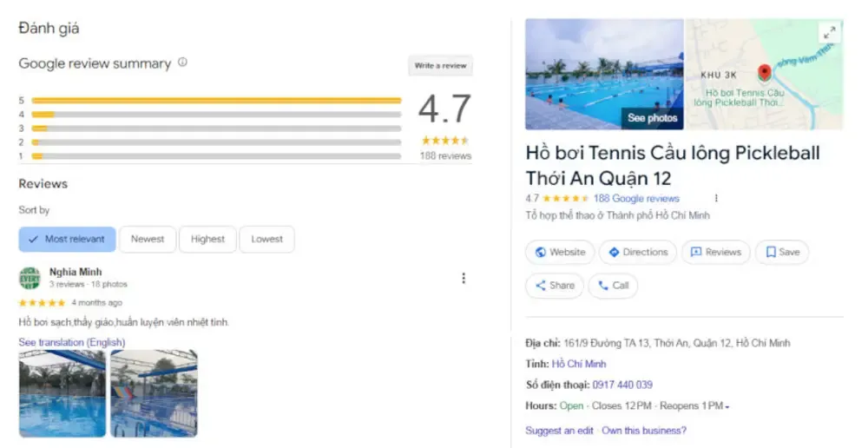Click Nghia Minh's profile avatar
Image resolution: width=868 pixels, height=448 pixels.
pos(30,278)
